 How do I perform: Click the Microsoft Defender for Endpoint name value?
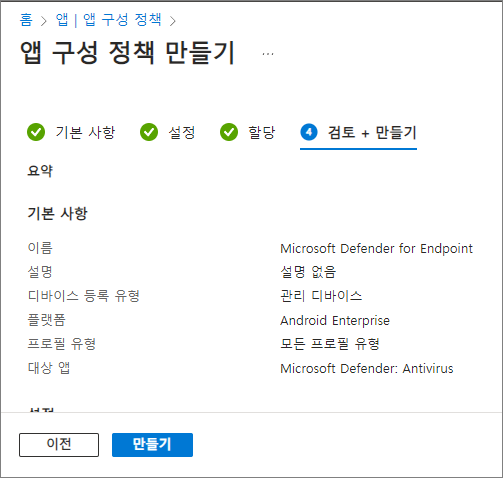376,248
